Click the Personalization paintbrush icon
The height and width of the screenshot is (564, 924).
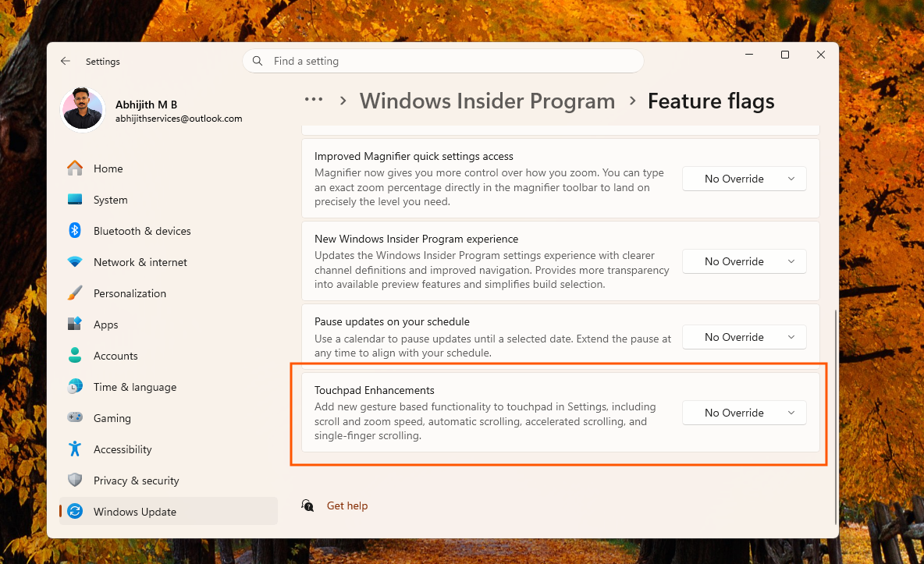75,293
